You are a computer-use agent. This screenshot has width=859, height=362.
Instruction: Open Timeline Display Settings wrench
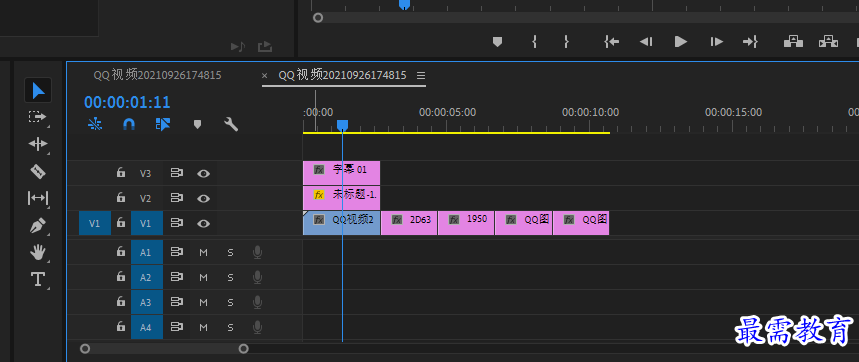pyautogui.click(x=231, y=125)
